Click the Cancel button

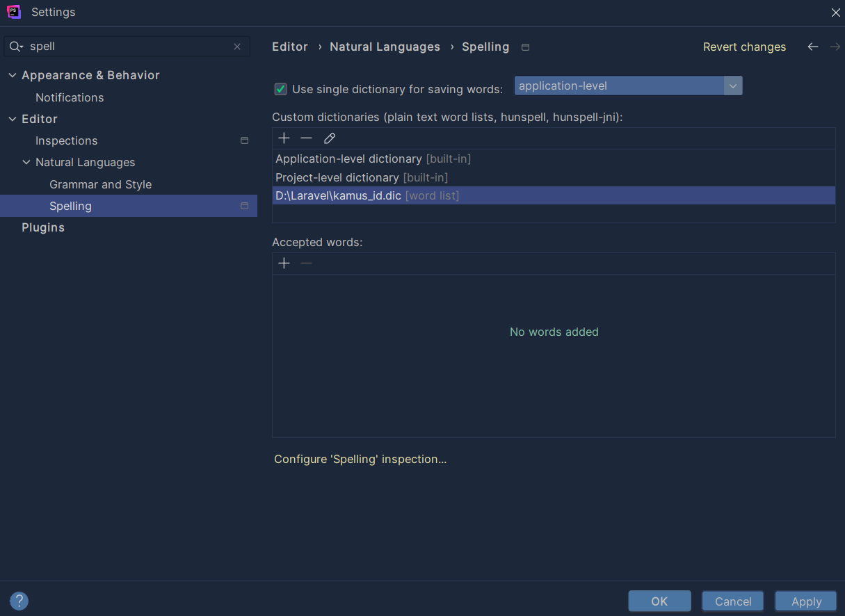coord(733,601)
